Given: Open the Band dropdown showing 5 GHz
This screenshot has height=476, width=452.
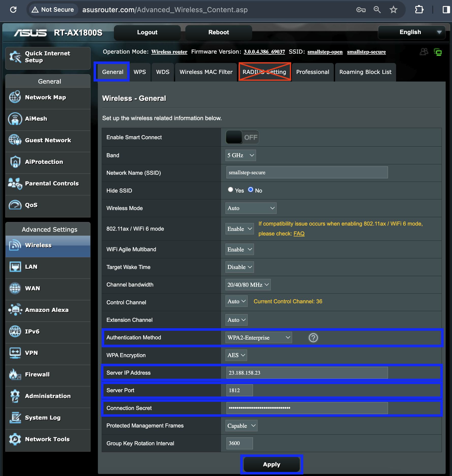Looking at the screenshot, I should coord(240,155).
